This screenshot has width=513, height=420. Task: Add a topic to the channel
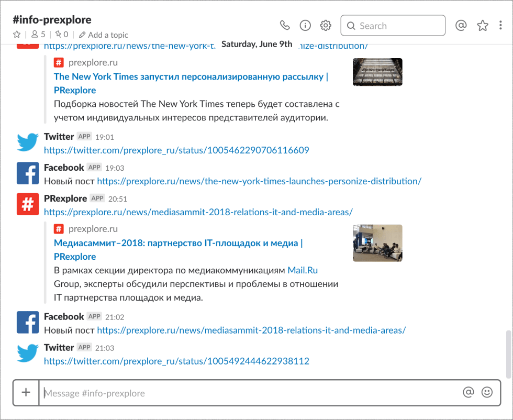pos(104,35)
